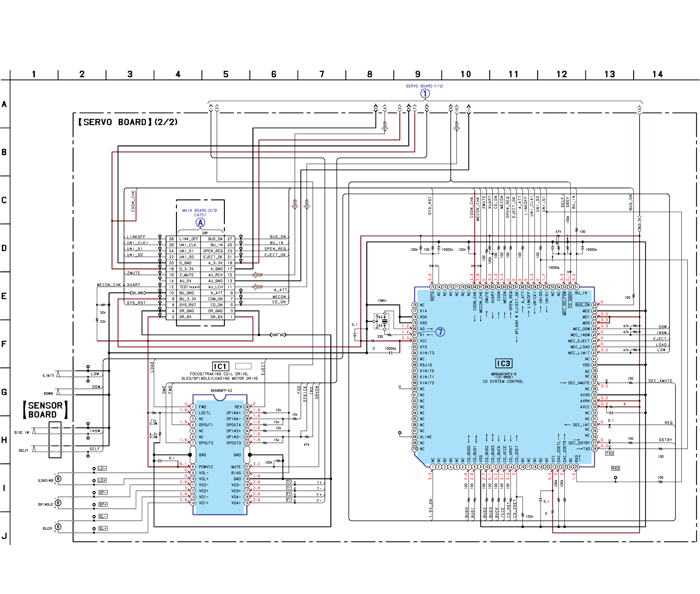Click the (DOWN) switch label
Screen dimensions: 700x594
click(x=48, y=394)
